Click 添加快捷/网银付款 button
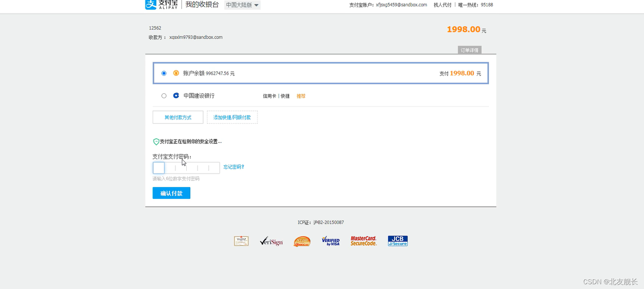This screenshot has height=289, width=644. point(232,117)
